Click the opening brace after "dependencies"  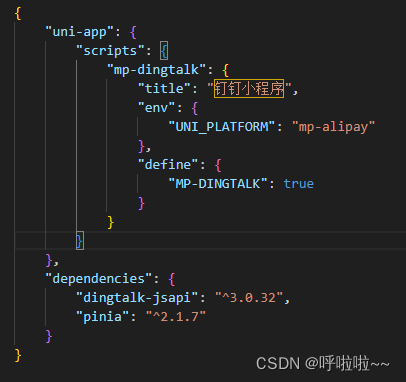(172, 279)
